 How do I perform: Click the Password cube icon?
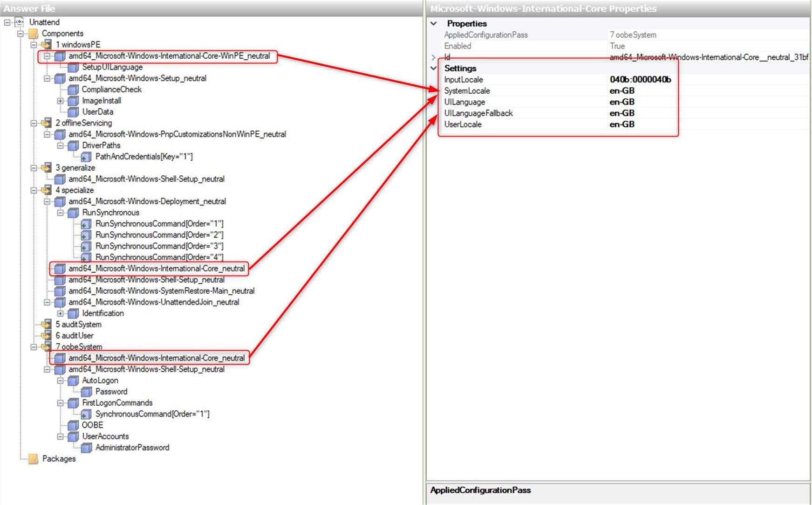pos(86,392)
